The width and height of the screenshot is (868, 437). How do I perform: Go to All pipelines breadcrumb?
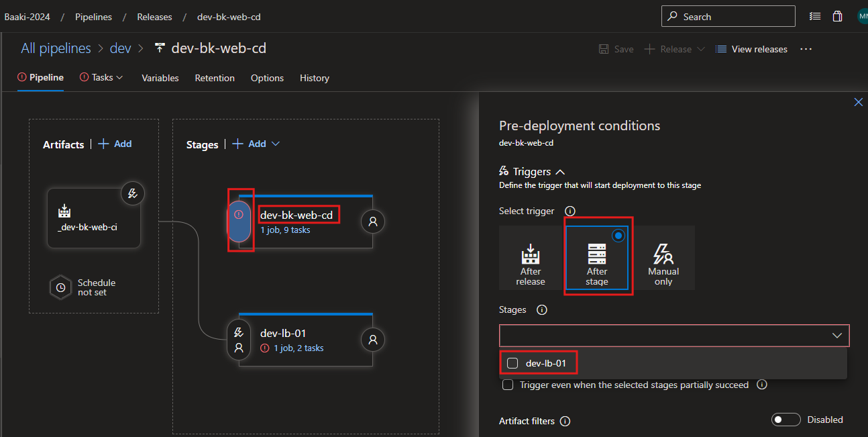56,48
